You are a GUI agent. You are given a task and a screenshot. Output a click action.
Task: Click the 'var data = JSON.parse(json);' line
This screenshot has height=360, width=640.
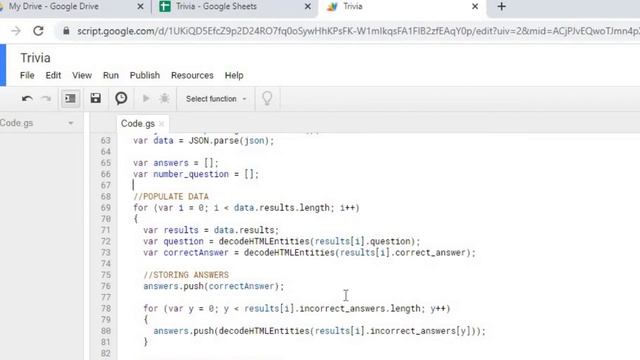point(204,141)
